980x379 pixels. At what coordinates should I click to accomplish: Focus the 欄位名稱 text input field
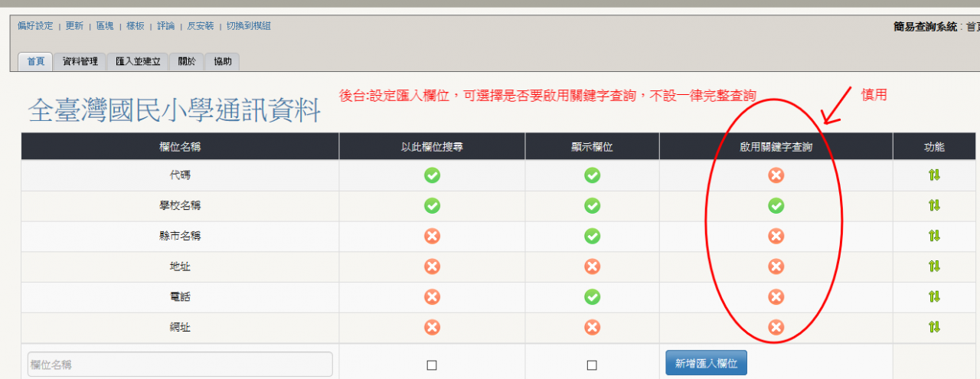pyautogui.click(x=180, y=364)
